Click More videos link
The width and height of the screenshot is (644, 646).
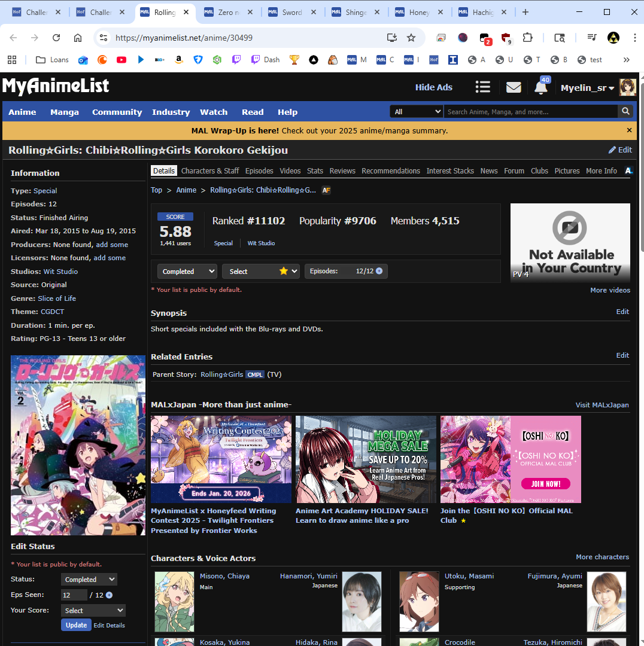coord(610,290)
